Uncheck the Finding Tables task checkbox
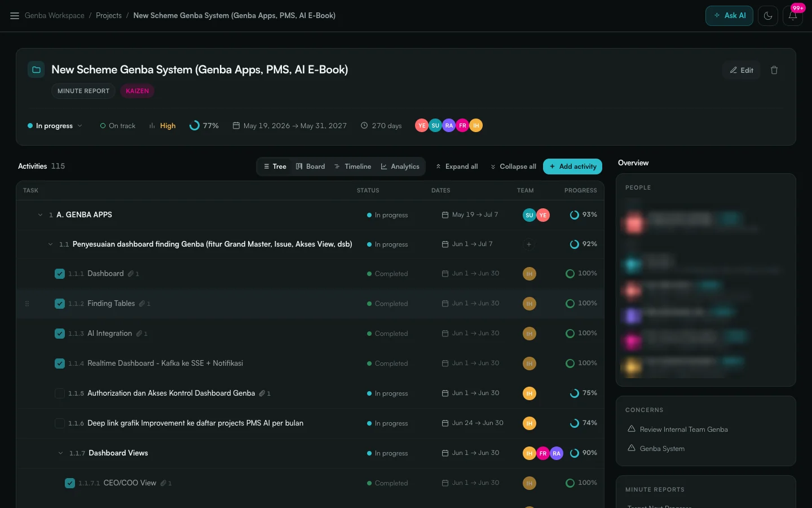 (60, 304)
